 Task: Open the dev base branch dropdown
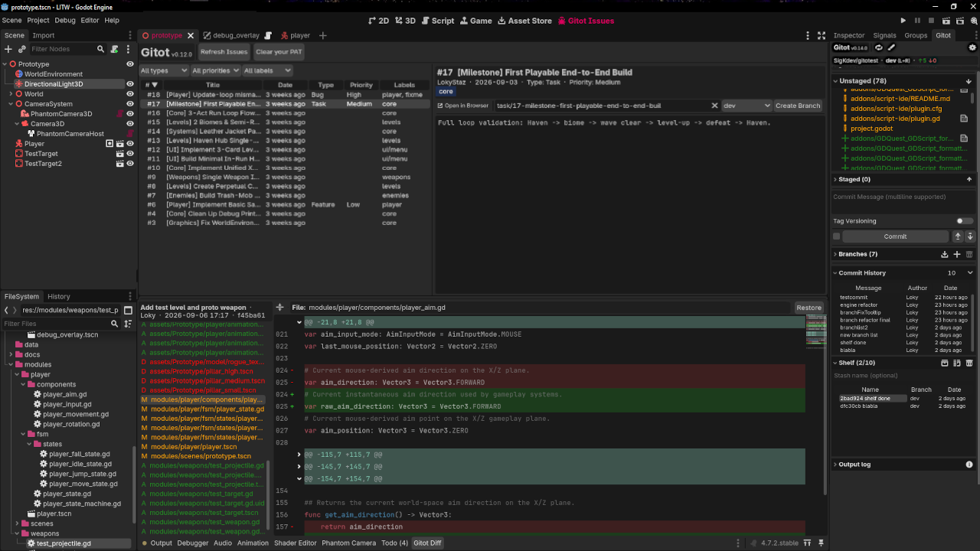[746, 106]
